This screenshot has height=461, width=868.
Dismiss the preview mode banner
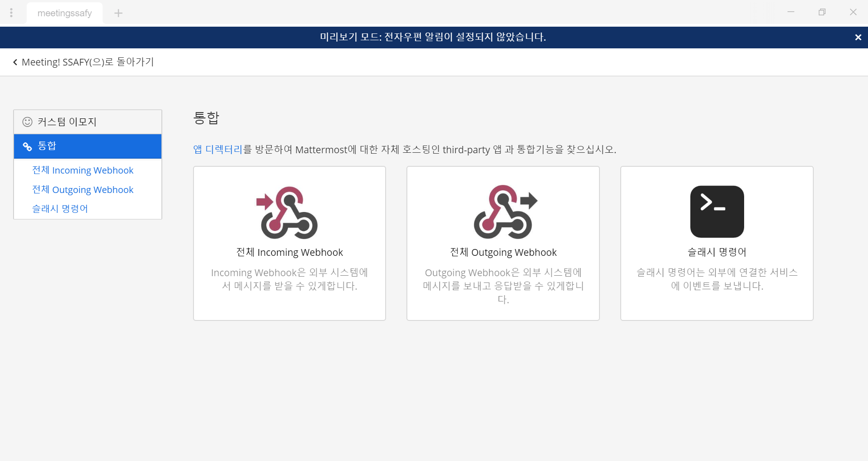click(x=858, y=38)
